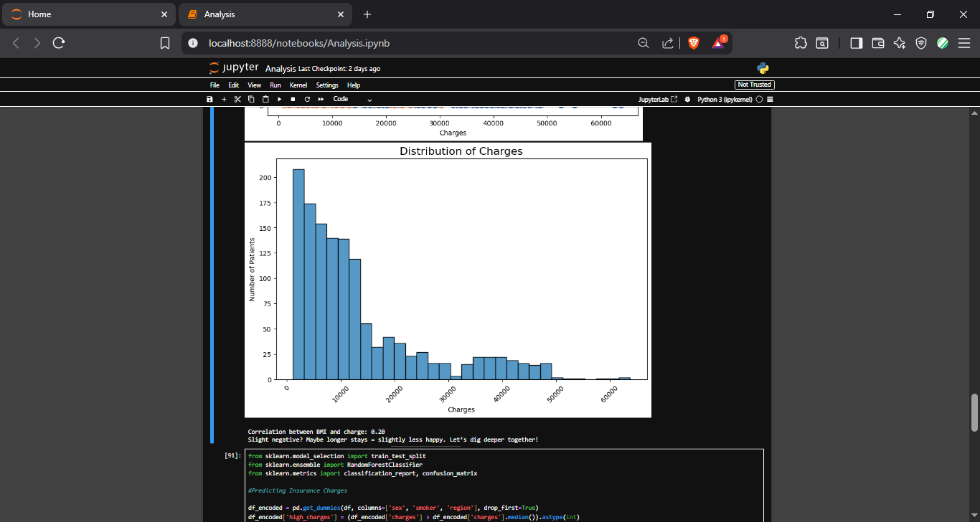
Task: Restart kernel and run all cells
Action: tap(321, 99)
